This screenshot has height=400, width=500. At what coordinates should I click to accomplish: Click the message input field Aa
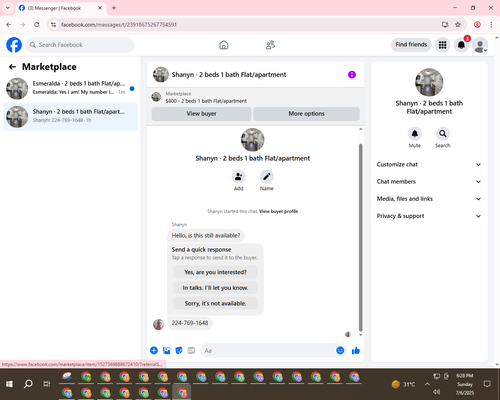[x=267, y=351]
